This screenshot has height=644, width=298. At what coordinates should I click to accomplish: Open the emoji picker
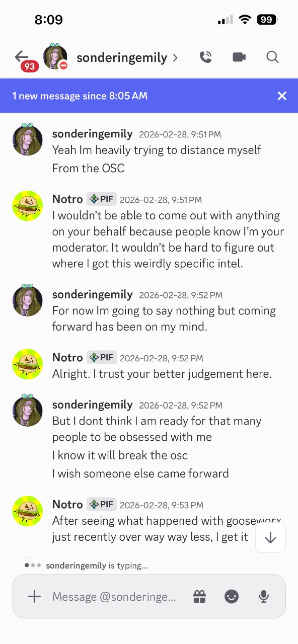(231, 597)
